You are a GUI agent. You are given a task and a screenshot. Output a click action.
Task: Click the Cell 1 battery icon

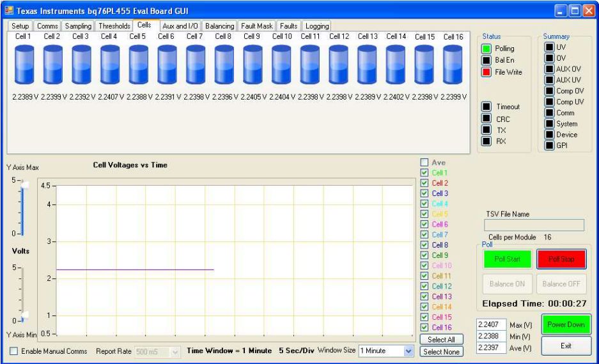(24, 64)
